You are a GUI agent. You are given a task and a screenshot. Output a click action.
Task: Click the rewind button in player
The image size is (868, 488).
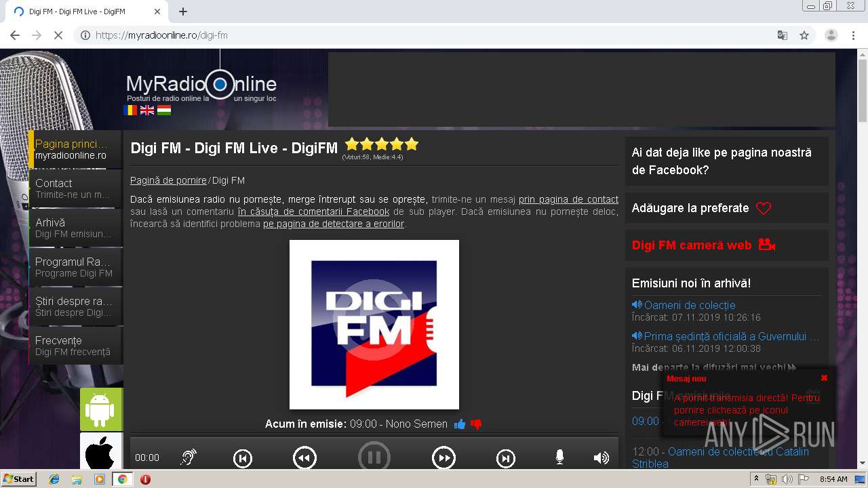point(304,459)
